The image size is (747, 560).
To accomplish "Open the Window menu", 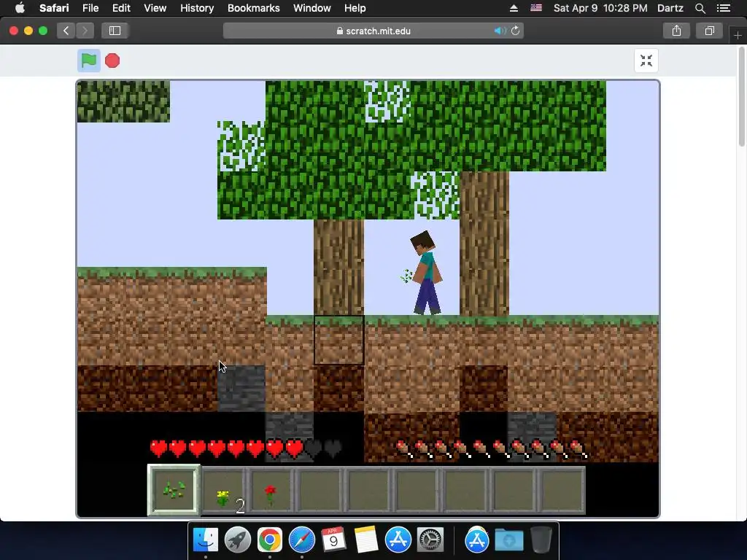I will click(x=311, y=8).
